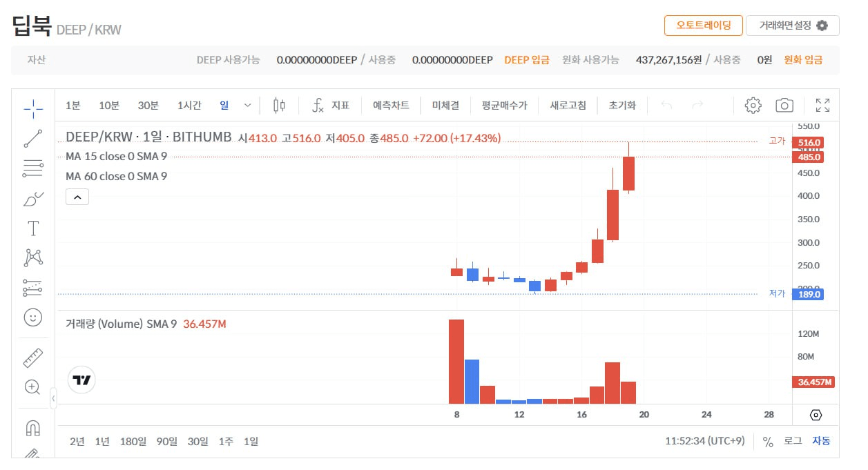Click the 516.0 high price label
The image size is (868, 470).
tap(809, 143)
